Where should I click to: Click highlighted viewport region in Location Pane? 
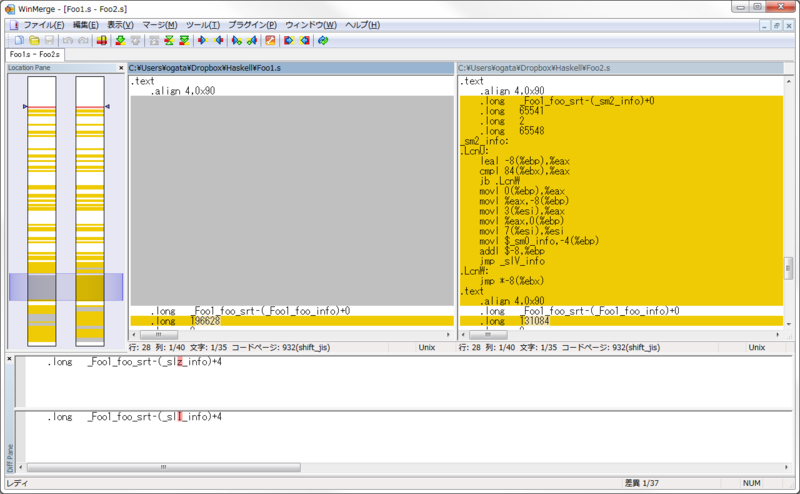[66, 287]
